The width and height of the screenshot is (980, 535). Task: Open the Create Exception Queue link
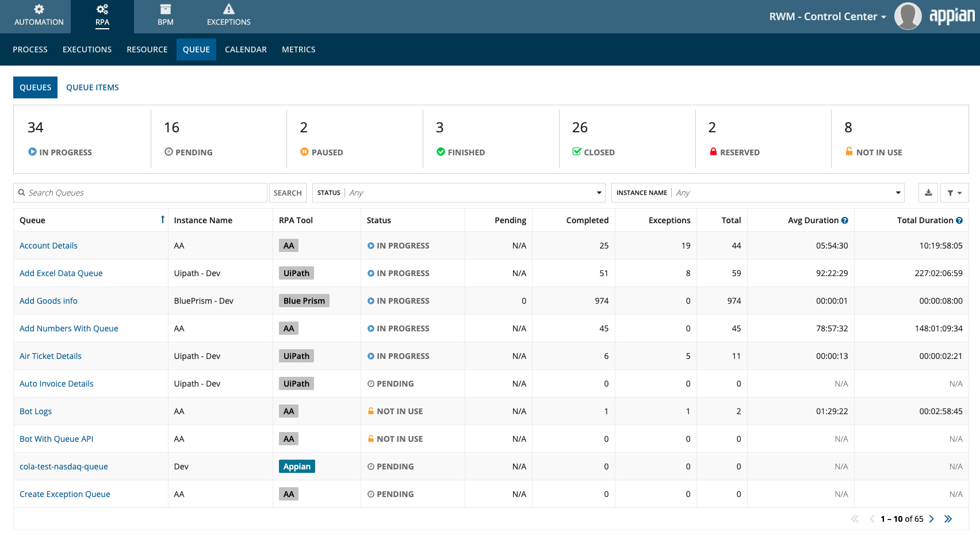pyautogui.click(x=65, y=494)
